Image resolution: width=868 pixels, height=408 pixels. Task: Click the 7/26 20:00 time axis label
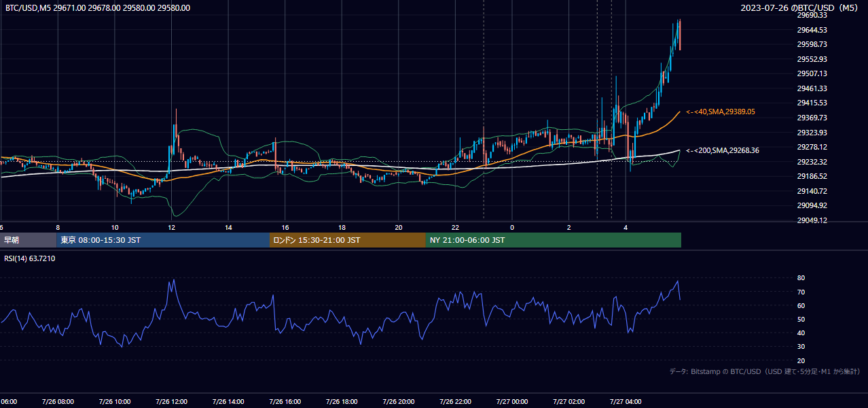[x=399, y=401]
